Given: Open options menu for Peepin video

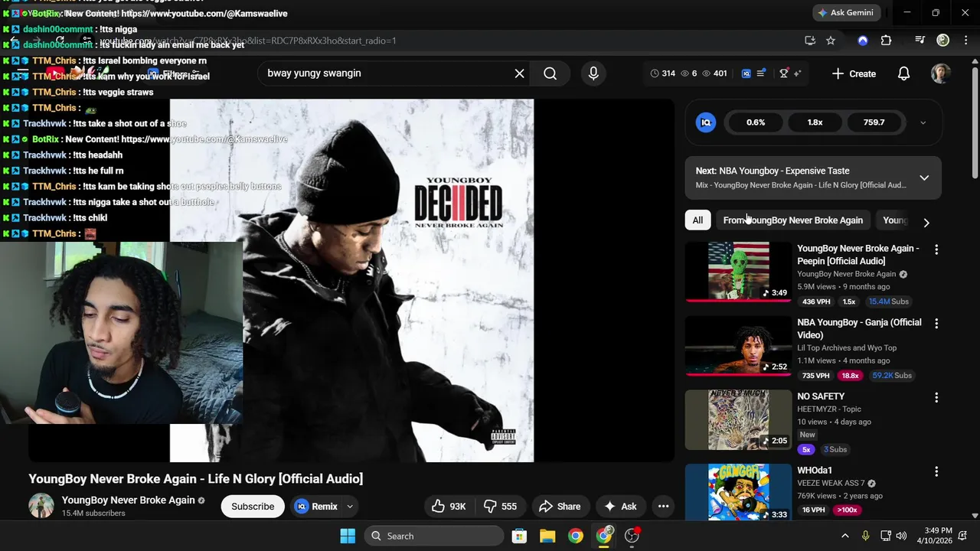Looking at the screenshot, I should coord(936,249).
